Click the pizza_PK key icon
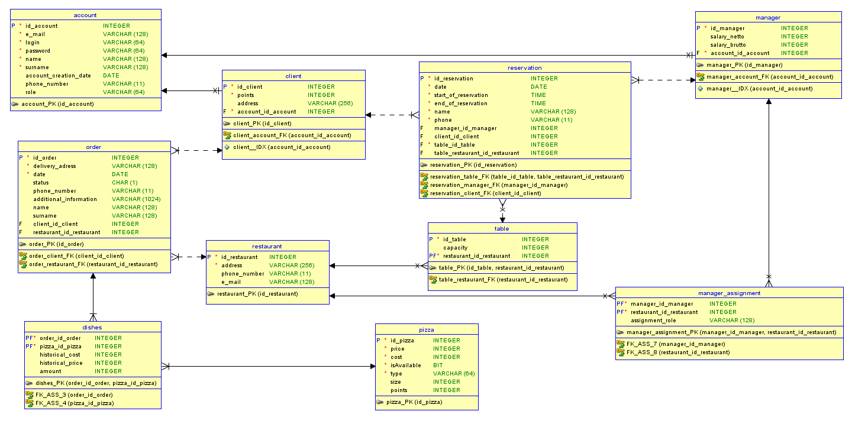Image resolution: width=868 pixels, height=437 pixels. (x=380, y=402)
